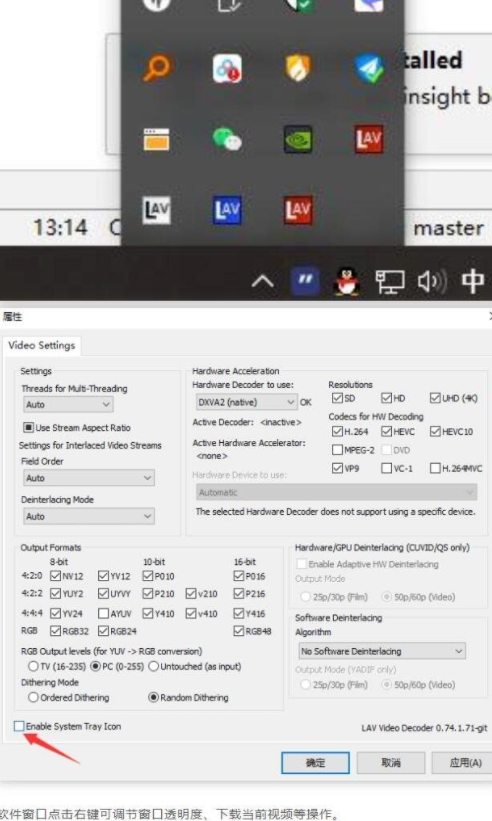Click the orange magnifier search tray icon

(x=156, y=68)
